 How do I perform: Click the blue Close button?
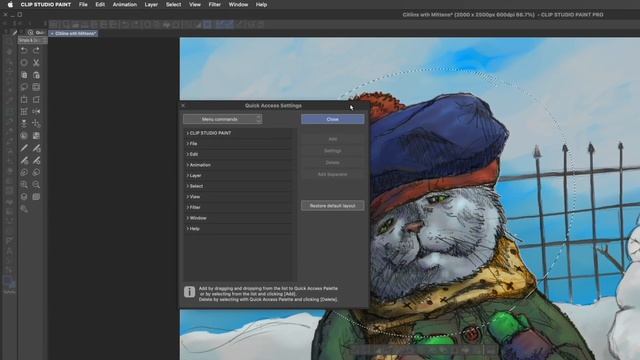point(333,119)
